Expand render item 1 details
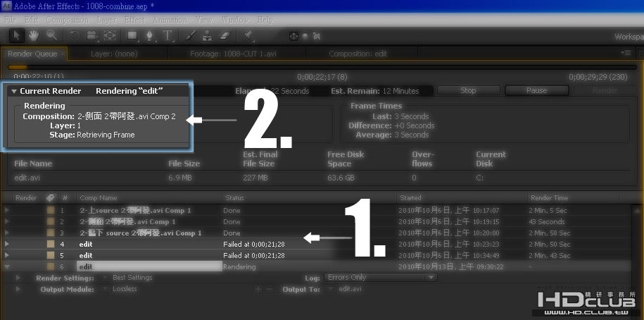Viewport: 644px width, 320px height. coord(7,211)
